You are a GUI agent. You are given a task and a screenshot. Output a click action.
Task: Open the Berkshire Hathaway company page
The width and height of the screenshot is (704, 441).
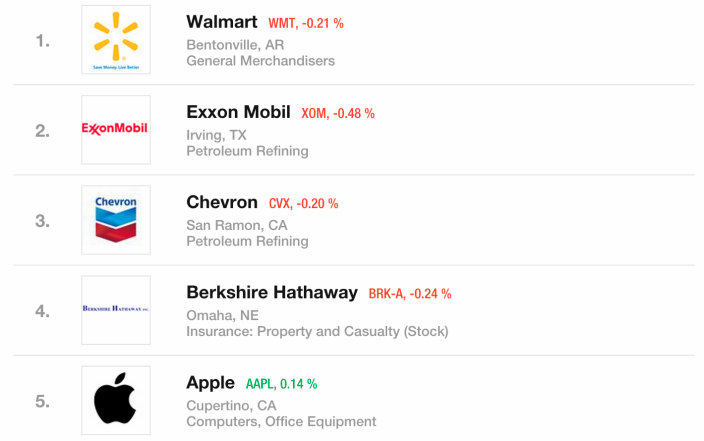272,292
